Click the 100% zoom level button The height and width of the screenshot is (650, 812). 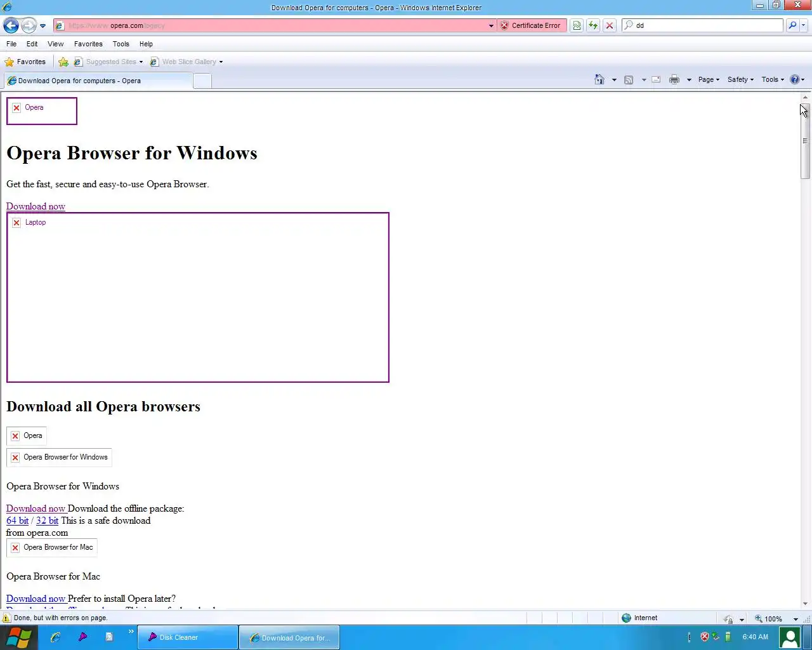pos(768,619)
